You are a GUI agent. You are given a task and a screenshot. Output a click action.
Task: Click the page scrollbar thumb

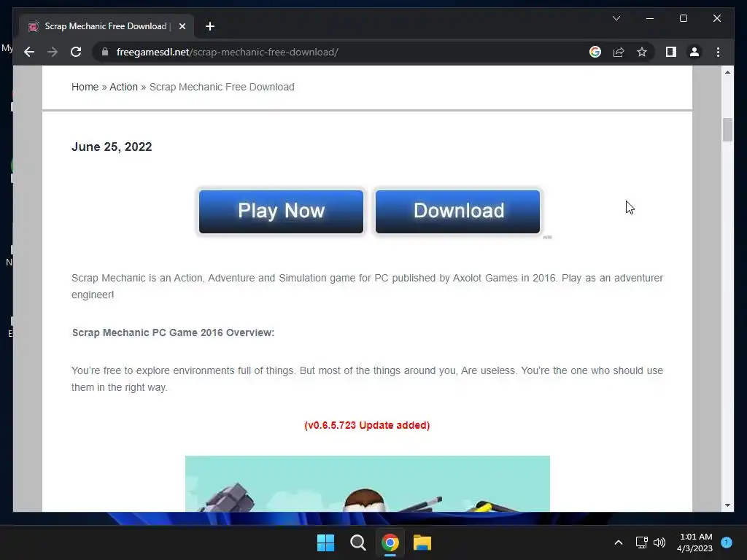pos(727,130)
